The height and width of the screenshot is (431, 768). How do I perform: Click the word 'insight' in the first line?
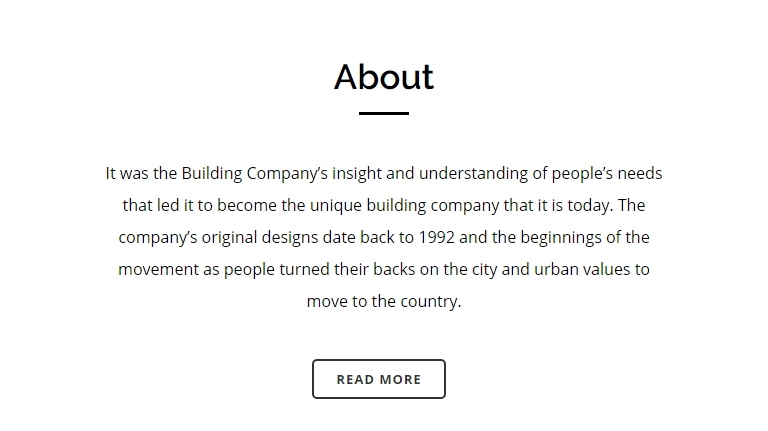[x=357, y=173]
